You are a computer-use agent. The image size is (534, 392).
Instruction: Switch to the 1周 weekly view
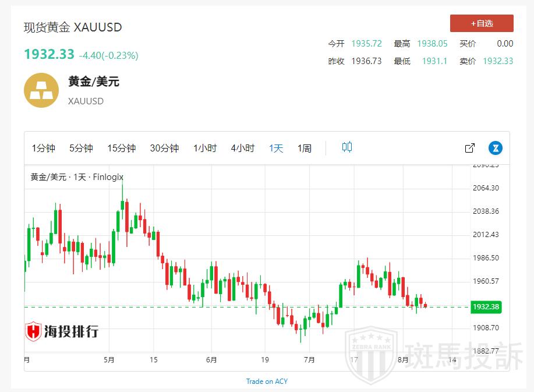point(305,149)
